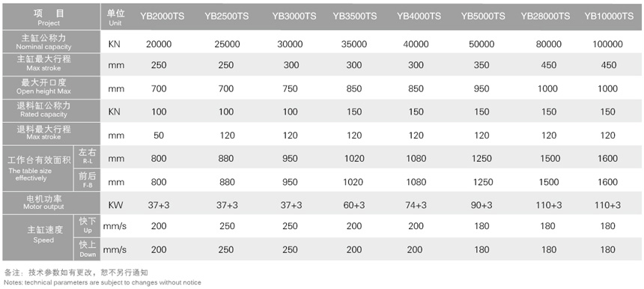Select the 90+3 motor output value
This screenshot has width=644, height=289.
482,205
